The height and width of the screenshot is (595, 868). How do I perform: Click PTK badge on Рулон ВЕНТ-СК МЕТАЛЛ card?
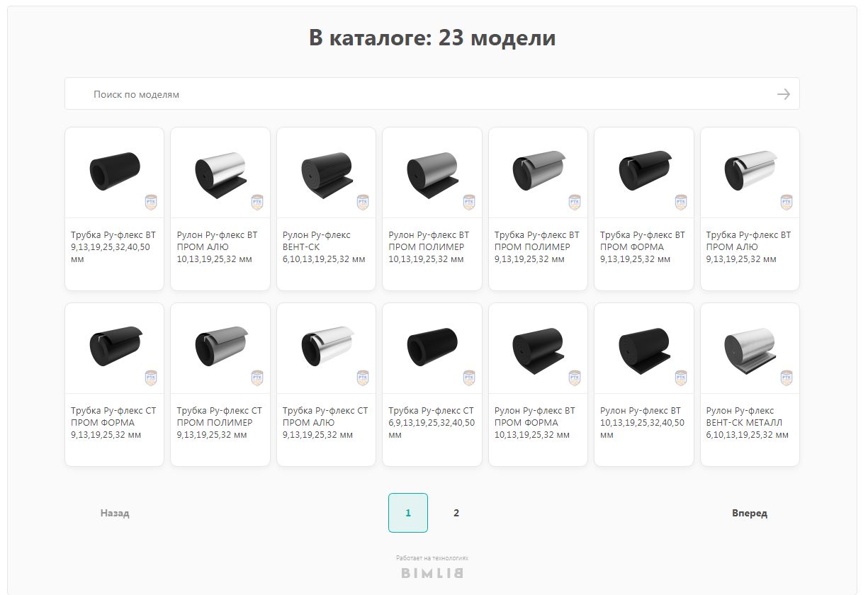point(787,378)
